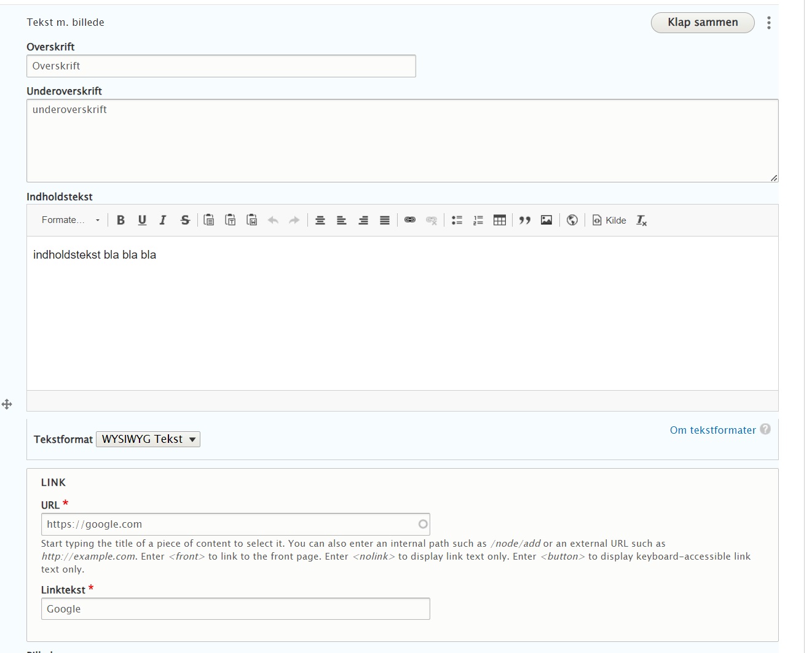Center align the text

(x=320, y=220)
